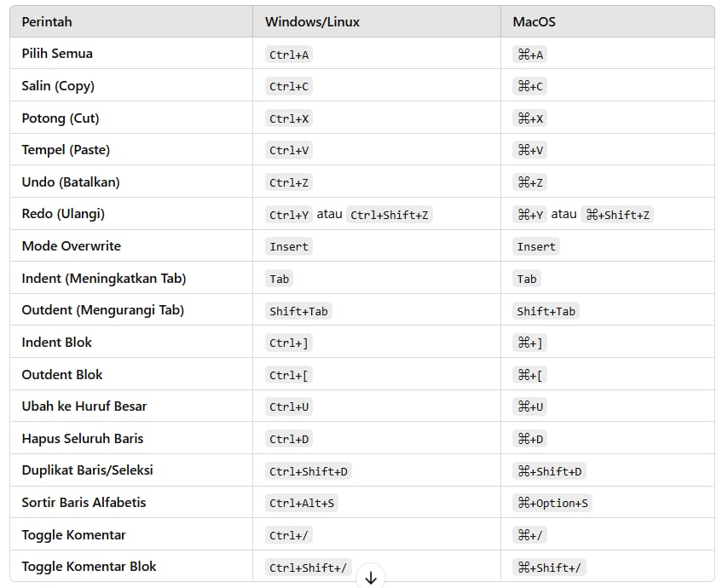728x588 pixels.
Task: Click the Windows/Linux column header
Action: [312, 22]
